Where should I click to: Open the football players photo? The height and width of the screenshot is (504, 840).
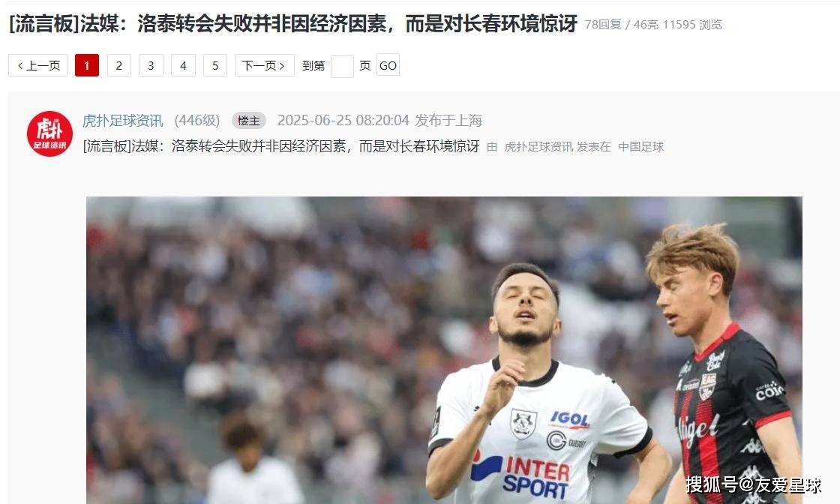[444, 350]
